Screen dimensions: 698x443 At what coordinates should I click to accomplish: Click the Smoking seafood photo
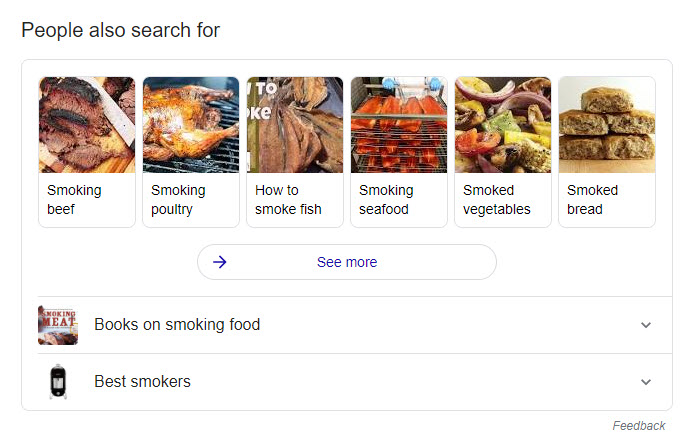pyautogui.click(x=398, y=125)
